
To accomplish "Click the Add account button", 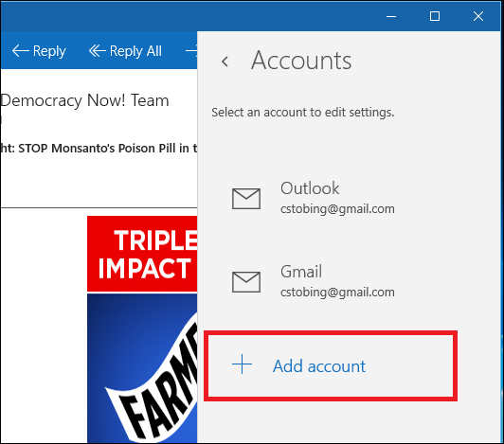I will click(331, 366).
